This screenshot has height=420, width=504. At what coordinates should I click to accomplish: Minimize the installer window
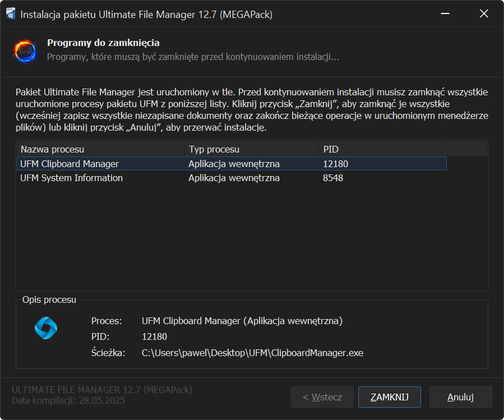[445, 14]
